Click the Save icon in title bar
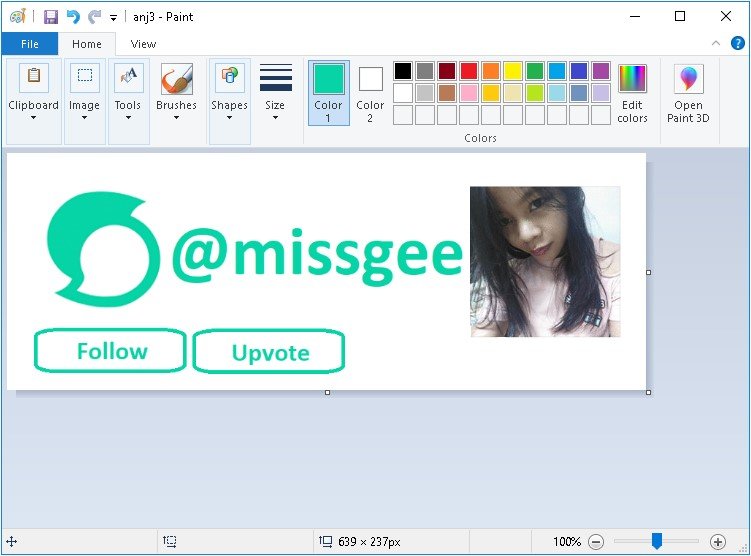The height and width of the screenshot is (556, 751). click(51, 17)
